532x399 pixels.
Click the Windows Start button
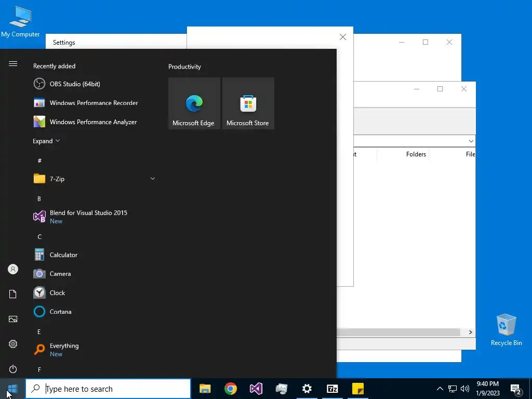coord(12,389)
